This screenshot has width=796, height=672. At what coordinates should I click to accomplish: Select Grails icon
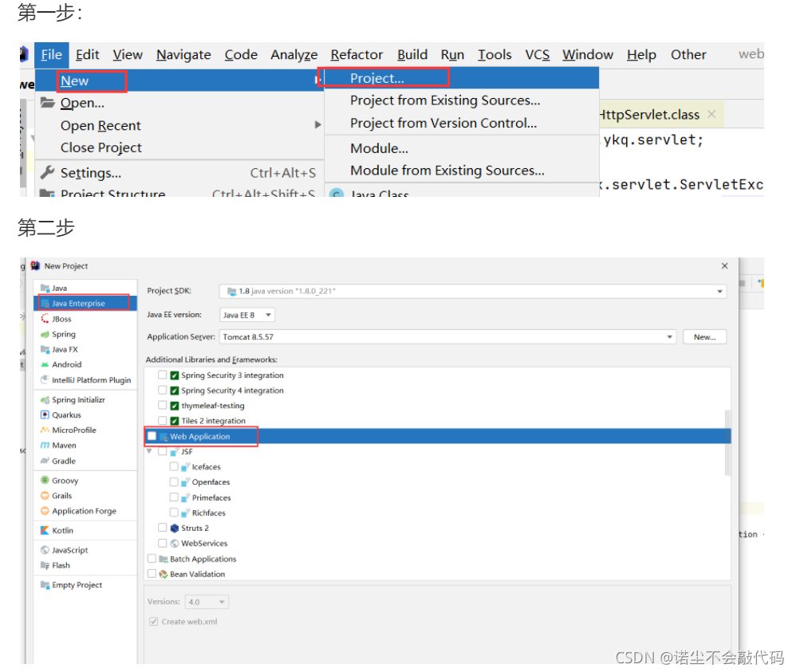tap(45, 495)
